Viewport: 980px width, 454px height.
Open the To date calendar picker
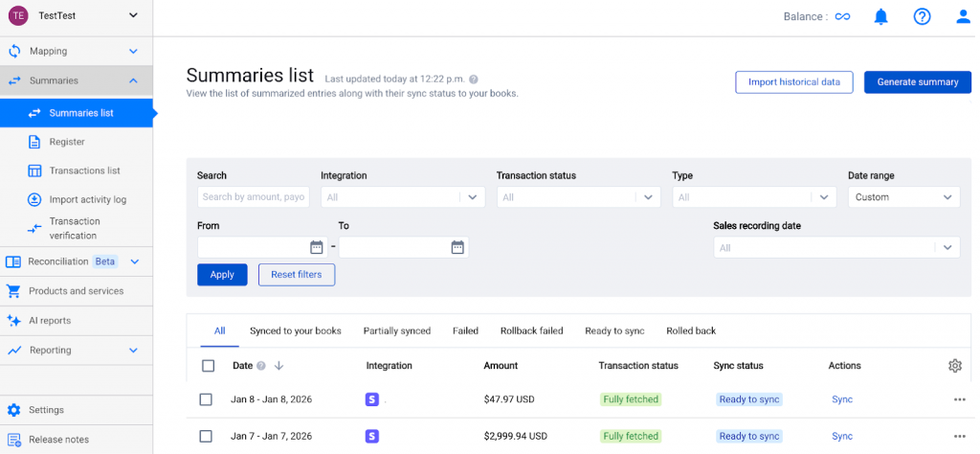point(457,247)
